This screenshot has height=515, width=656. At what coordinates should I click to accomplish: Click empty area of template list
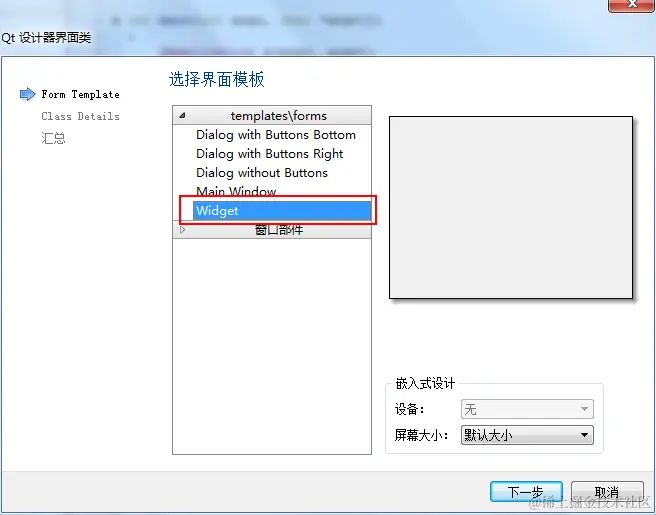[272, 346]
